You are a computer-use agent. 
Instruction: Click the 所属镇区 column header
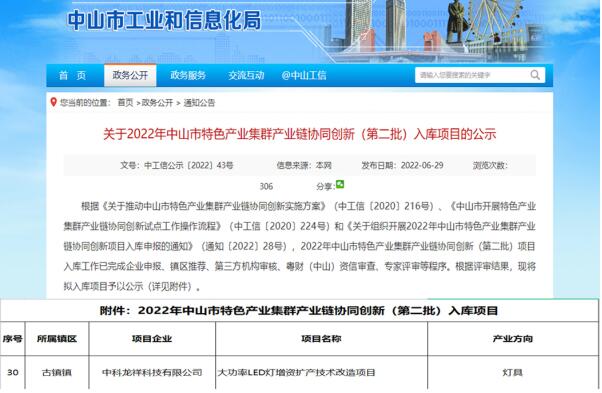pyautogui.click(x=57, y=339)
